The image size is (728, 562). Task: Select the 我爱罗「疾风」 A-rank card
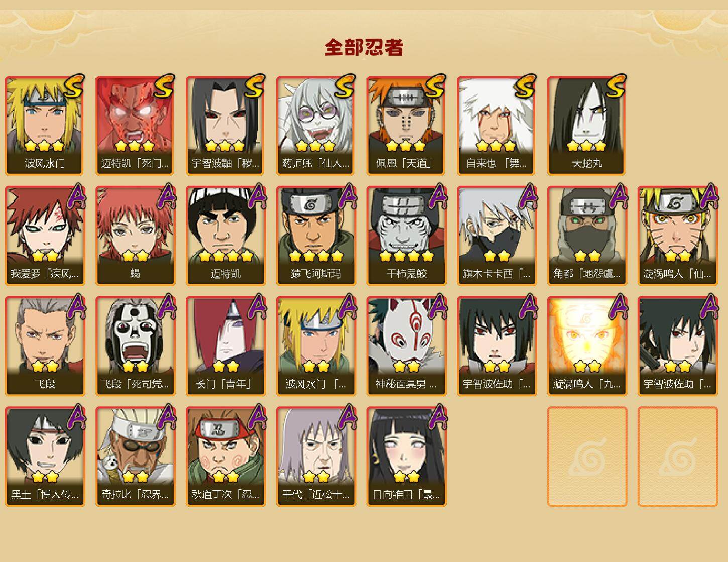[x=45, y=236]
